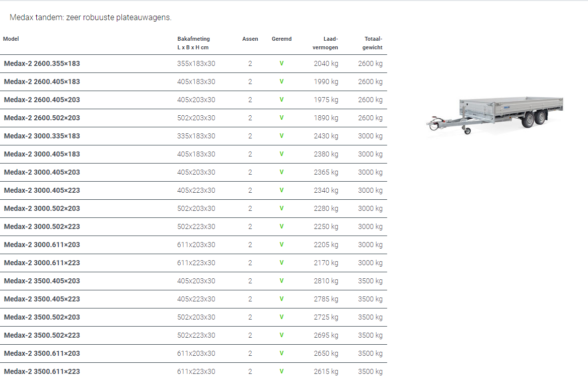Click load capacity value 1890 kg
The image size is (588, 388).
(x=326, y=118)
